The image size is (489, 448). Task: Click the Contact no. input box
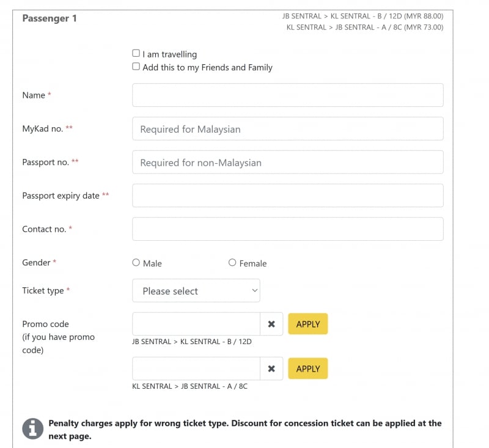pos(287,229)
